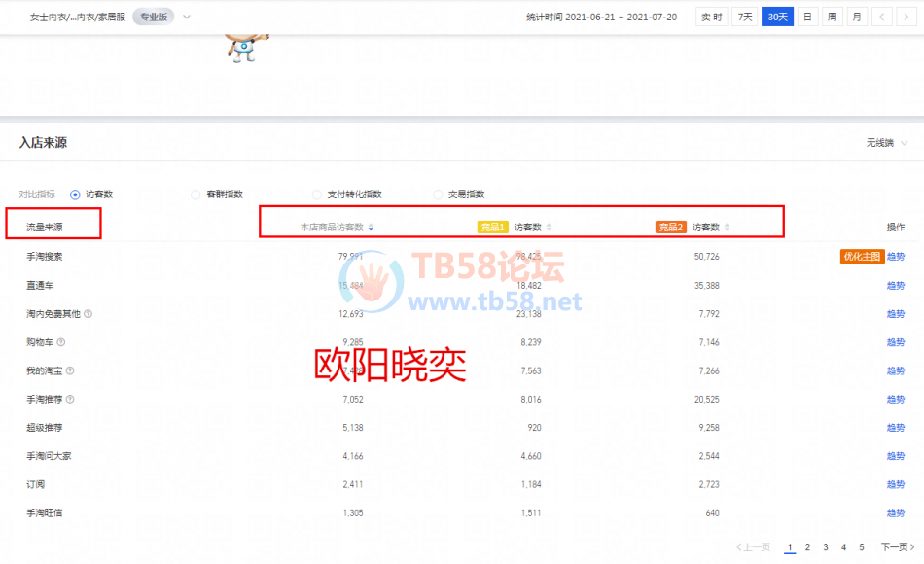Select the 客群指数 radio option
This screenshot has width=924, height=564.
pos(195,194)
